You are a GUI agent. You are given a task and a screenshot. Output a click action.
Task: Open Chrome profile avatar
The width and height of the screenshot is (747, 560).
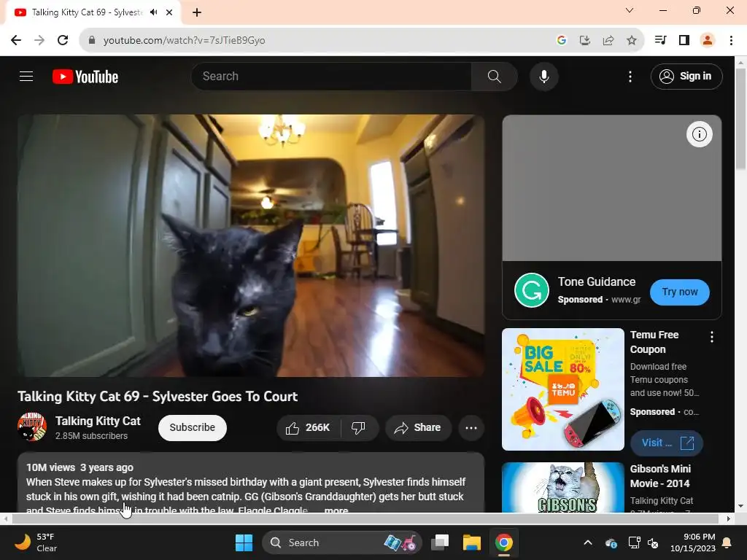(x=708, y=41)
